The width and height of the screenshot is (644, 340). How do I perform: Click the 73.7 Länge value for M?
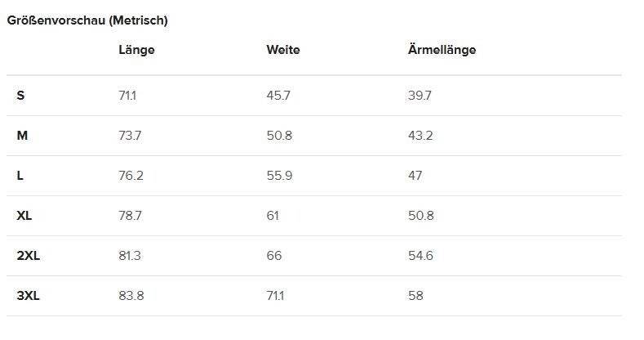(130, 136)
